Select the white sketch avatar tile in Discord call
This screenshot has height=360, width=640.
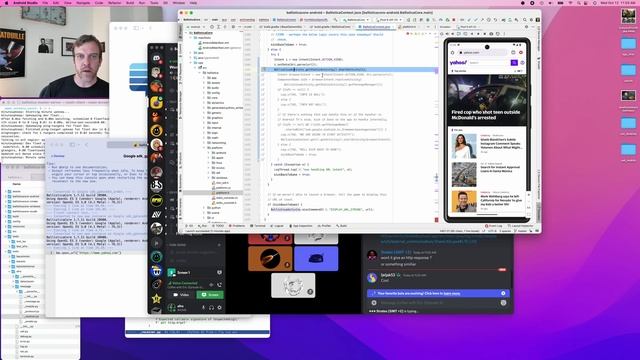pos(293,285)
